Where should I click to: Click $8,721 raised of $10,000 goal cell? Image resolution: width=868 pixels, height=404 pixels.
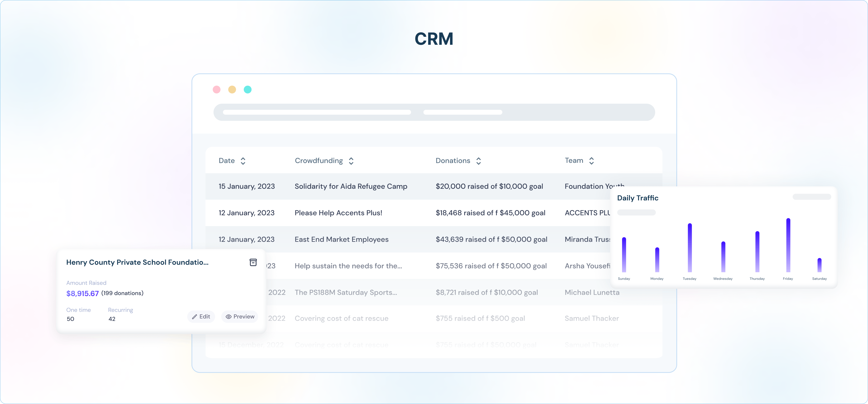[487, 292]
